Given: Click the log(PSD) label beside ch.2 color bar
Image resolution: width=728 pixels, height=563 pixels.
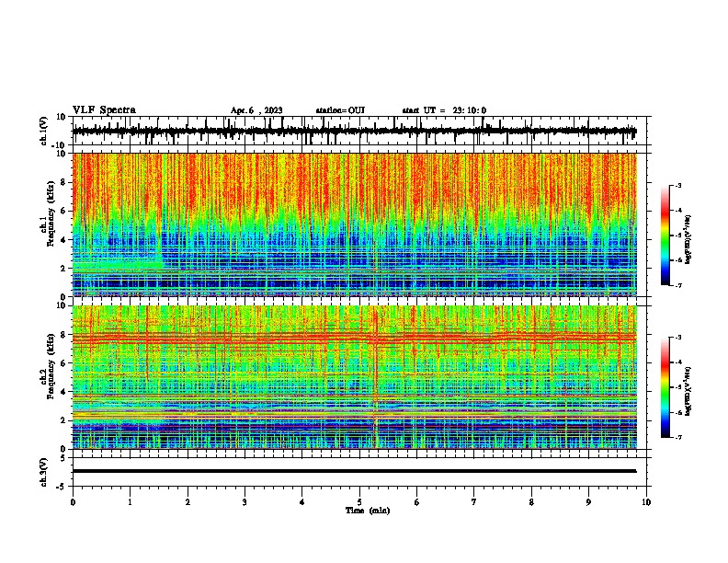Looking at the screenshot, I should click(x=688, y=391).
